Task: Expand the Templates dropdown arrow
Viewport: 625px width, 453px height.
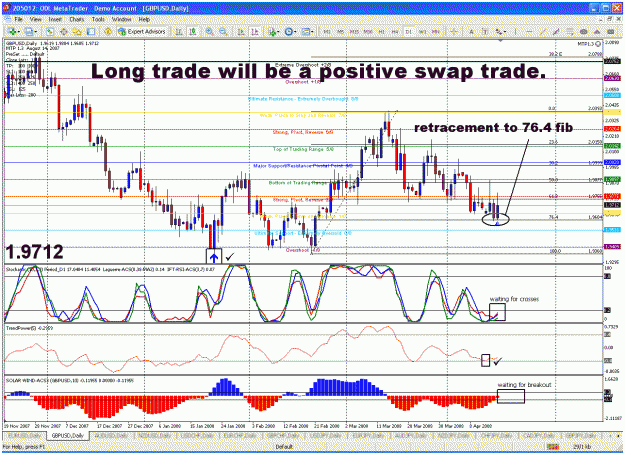Action: 312,32
